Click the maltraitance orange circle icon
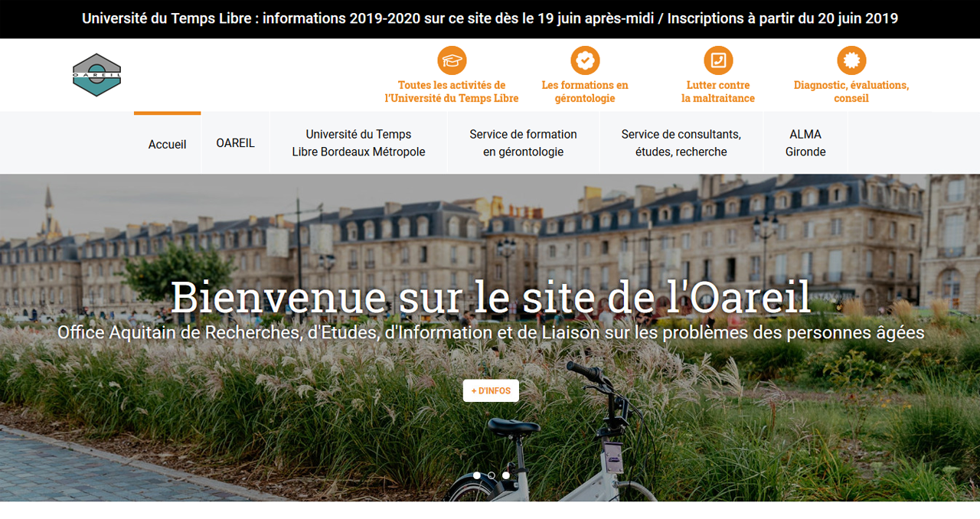The image size is (980, 519). point(718,60)
